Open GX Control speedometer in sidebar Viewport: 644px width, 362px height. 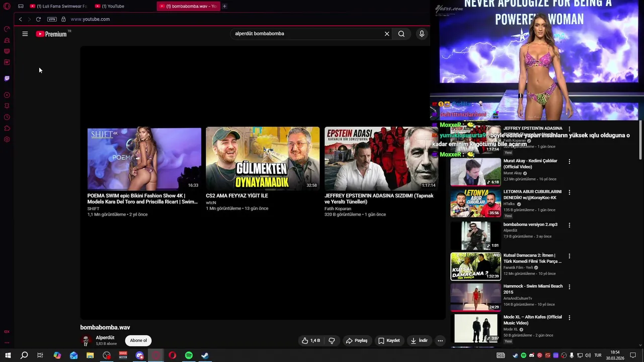(7, 29)
